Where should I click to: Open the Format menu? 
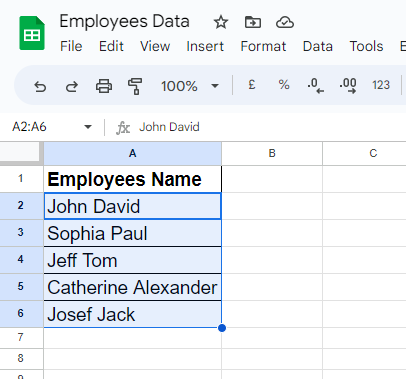click(x=263, y=46)
